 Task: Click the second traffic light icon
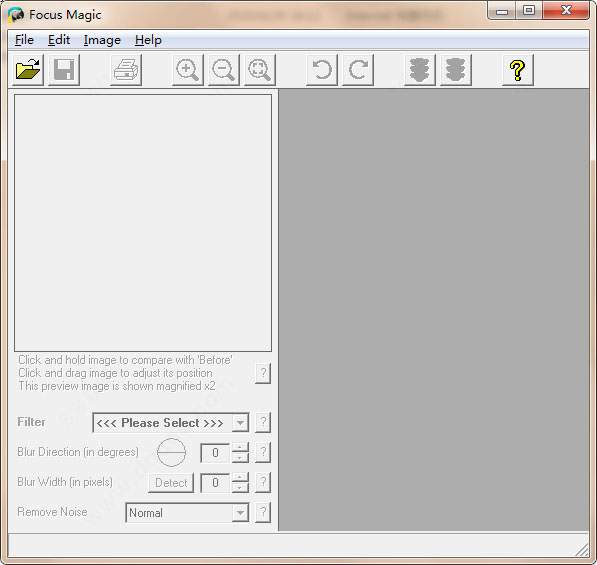point(456,70)
